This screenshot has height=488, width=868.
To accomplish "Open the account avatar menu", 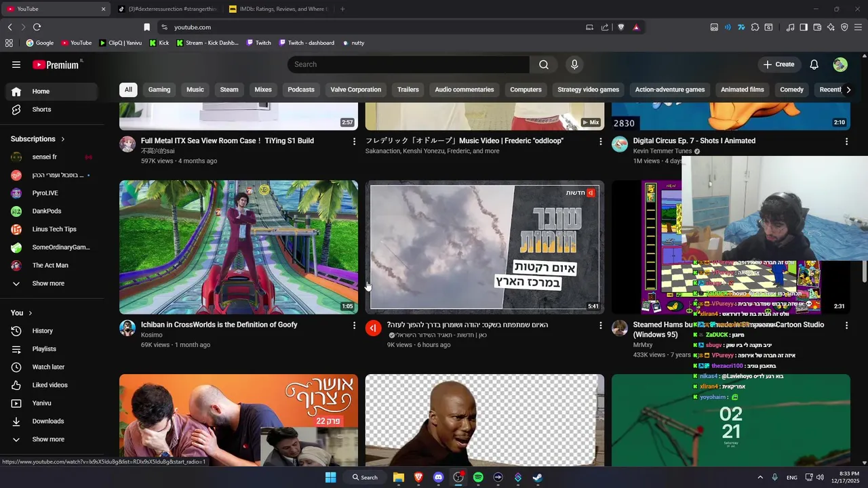I will (840, 64).
